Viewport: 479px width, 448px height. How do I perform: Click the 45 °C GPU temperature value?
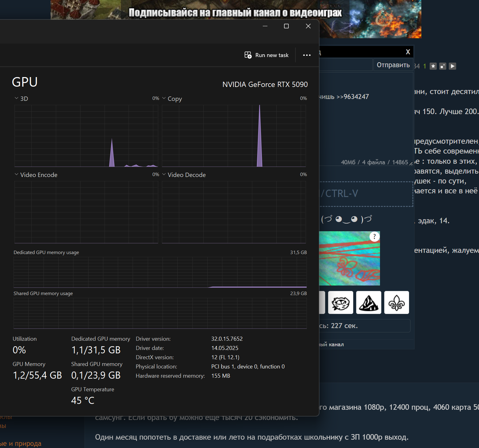[x=83, y=401]
